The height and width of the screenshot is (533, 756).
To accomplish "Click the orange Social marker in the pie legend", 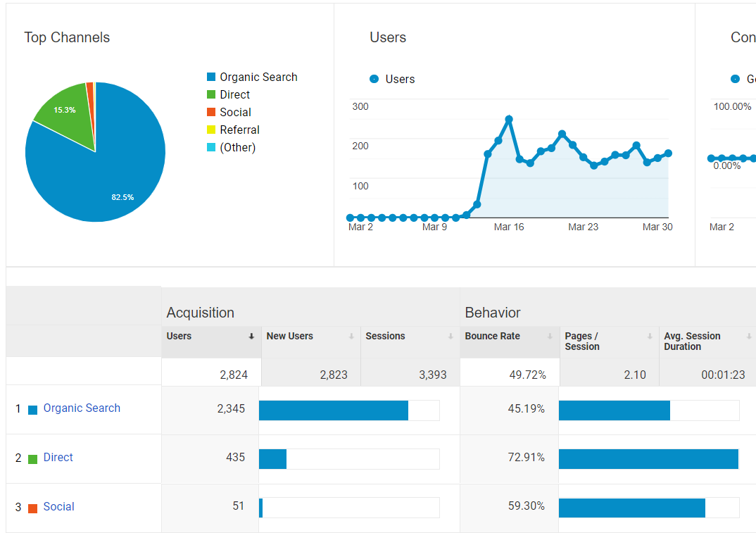I will 210,112.
